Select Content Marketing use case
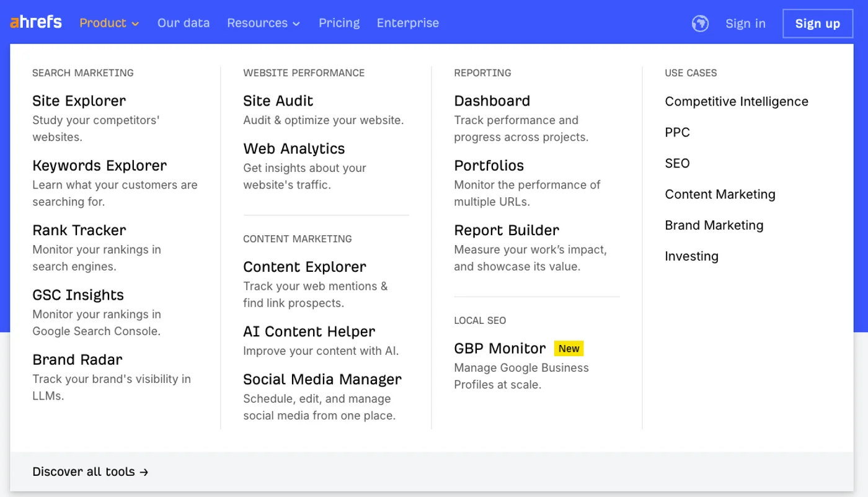Screen dimensions: 868x497 [x=720, y=194]
